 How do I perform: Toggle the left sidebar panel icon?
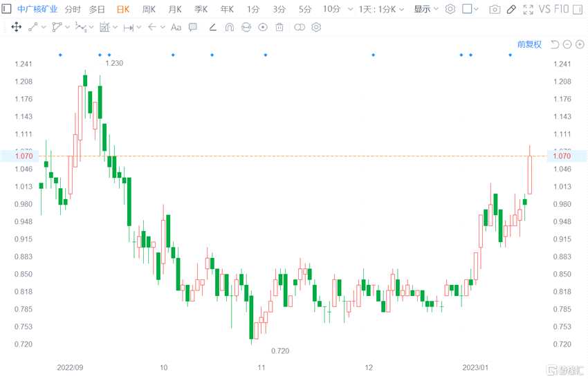click(6, 8)
